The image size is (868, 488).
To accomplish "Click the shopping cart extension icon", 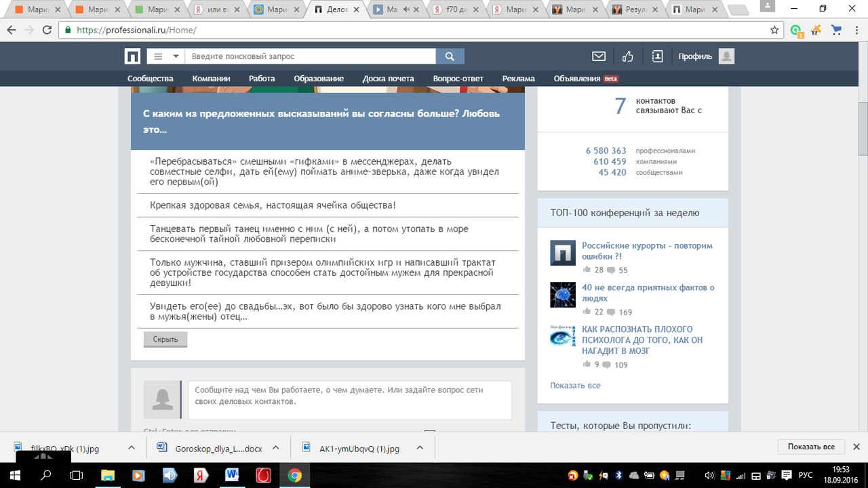I will pyautogui.click(x=837, y=30).
